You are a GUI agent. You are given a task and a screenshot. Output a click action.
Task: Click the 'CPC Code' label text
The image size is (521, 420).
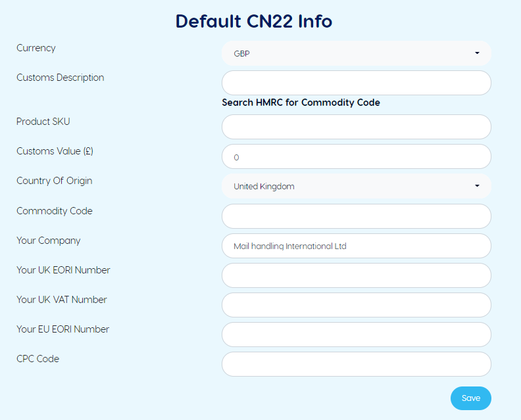coord(37,359)
